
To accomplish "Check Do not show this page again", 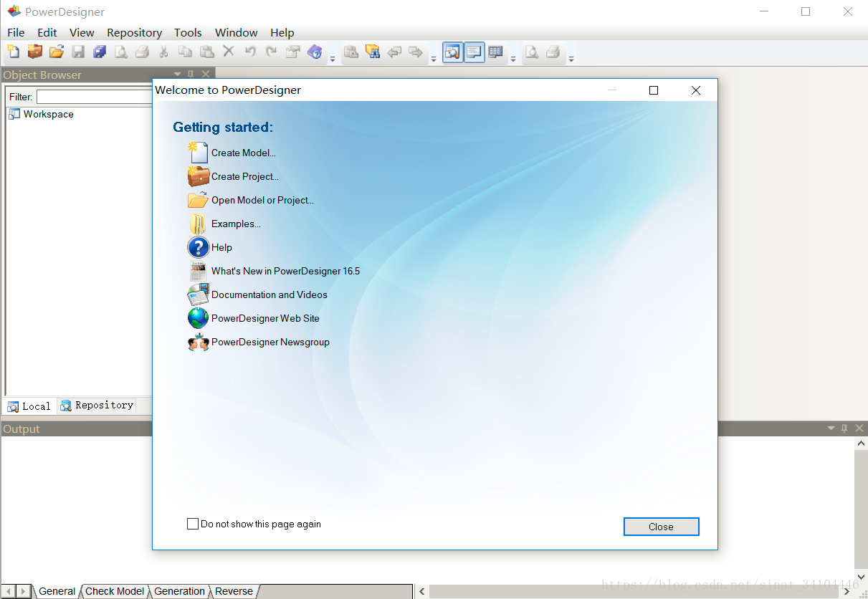I will tap(193, 524).
